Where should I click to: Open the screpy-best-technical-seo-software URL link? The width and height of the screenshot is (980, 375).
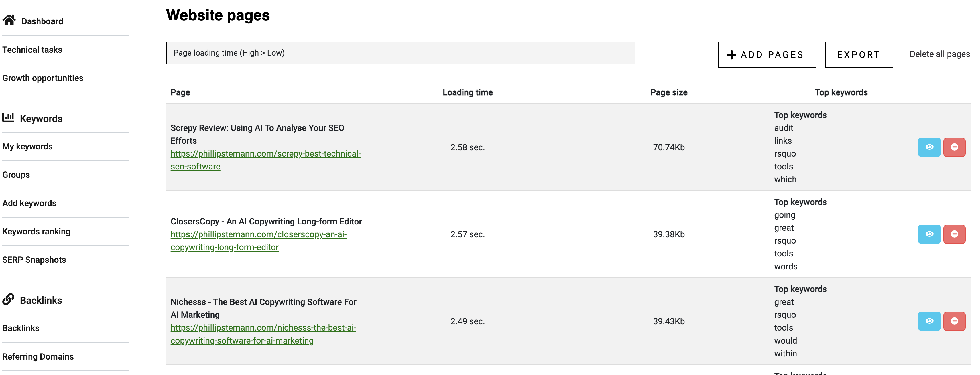click(x=265, y=160)
